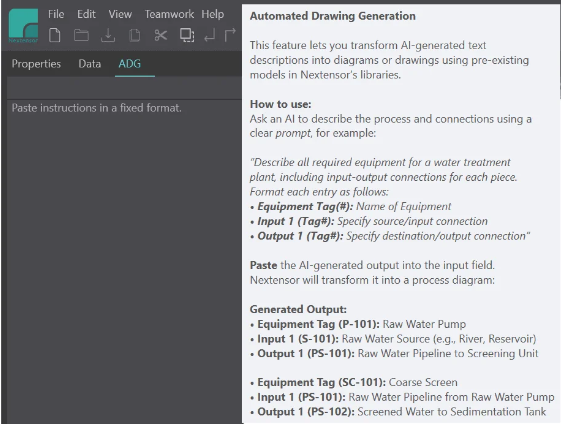
Task: Click 'Output 1 (PS-101)' pipeline to screening line
Action: [x=394, y=353]
